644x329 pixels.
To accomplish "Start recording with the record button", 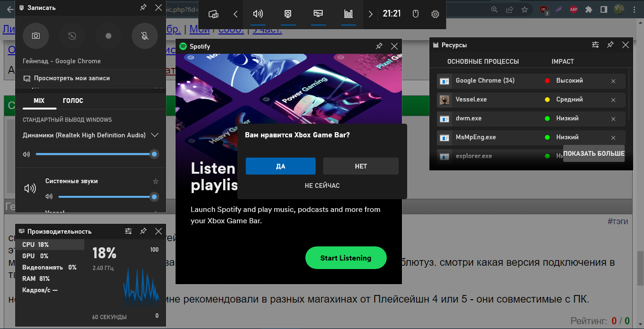I will 109,36.
